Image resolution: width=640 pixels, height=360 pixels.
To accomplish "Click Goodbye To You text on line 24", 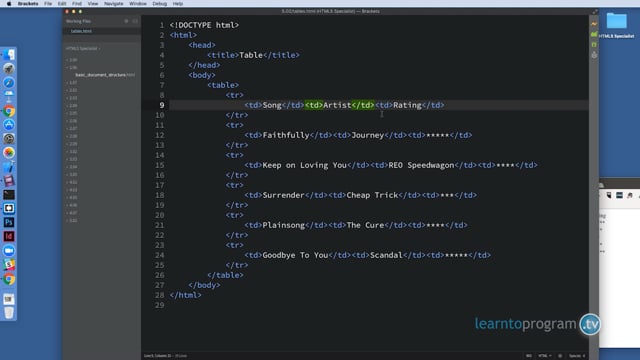I will tap(295, 255).
